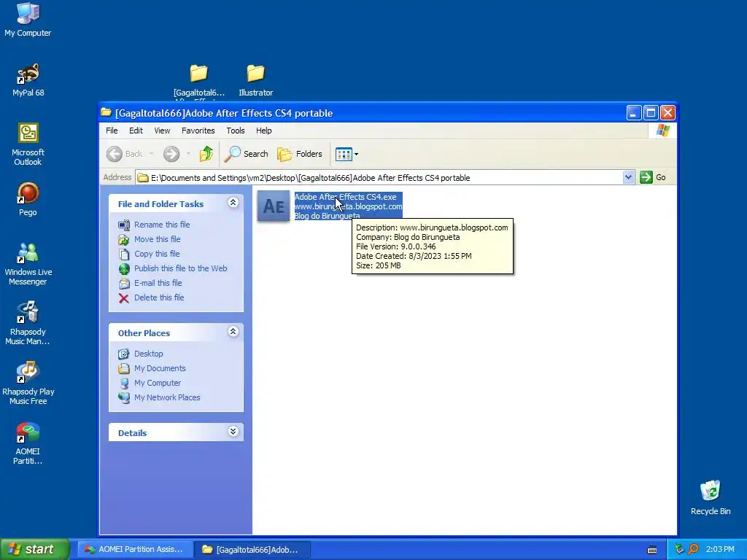This screenshot has width=747, height=560.
Task: Select Rhapsody Music Manager desktop icon
Action: (x=28, y=323)
